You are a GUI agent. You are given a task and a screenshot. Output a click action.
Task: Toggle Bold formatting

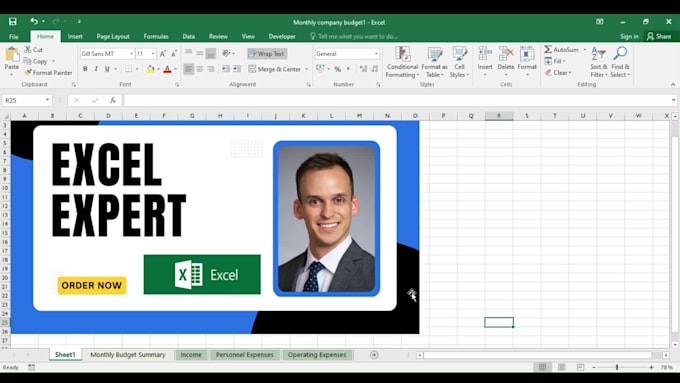pyautogui.click(x=85, y=69)
